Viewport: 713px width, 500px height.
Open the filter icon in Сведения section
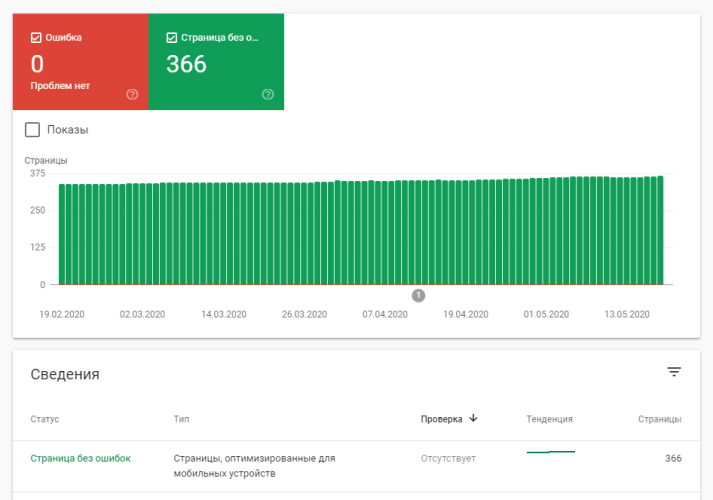coord(674,372)
